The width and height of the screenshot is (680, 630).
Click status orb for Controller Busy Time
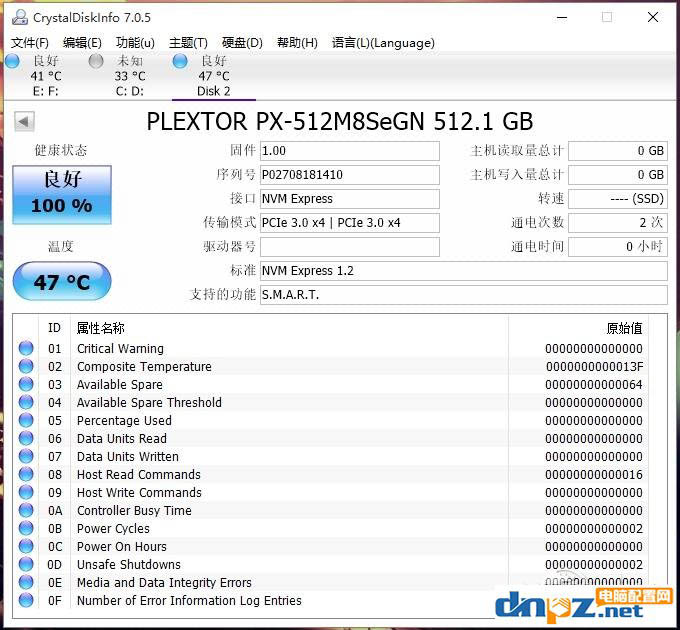point(26,510)
